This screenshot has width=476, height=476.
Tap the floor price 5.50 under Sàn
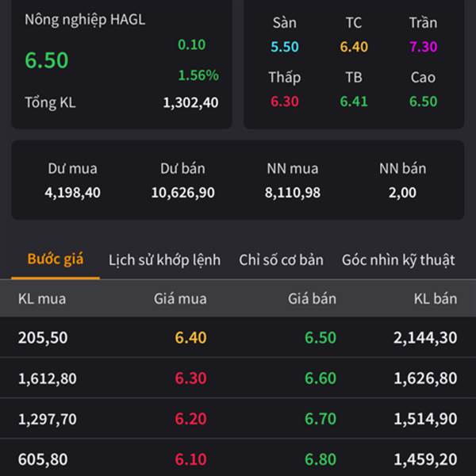285,47
